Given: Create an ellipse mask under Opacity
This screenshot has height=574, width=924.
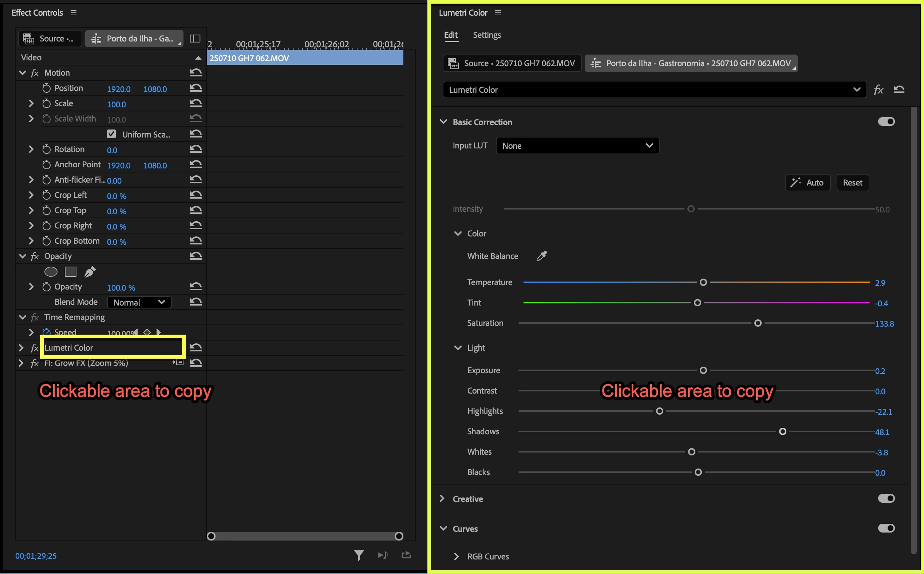Looking at the screenshot, I should [51, 272].
